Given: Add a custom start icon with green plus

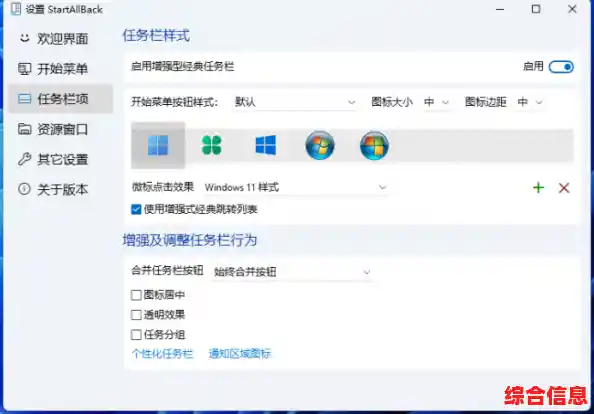Looking at the screenshot, I should [538, 187].
